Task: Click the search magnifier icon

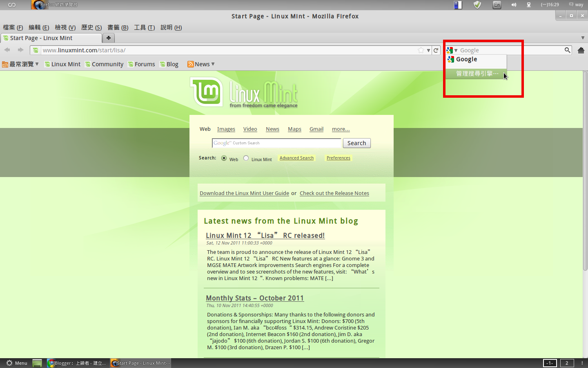Action: (567, 50)
